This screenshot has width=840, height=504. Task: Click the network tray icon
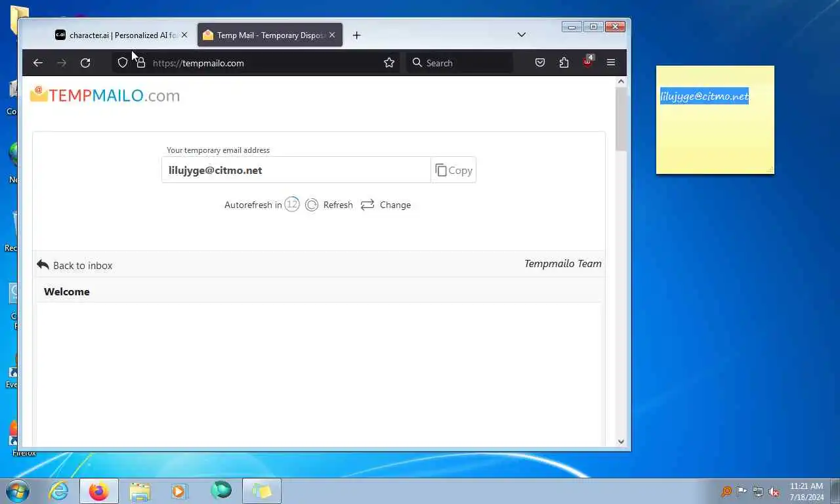point(758,492)
